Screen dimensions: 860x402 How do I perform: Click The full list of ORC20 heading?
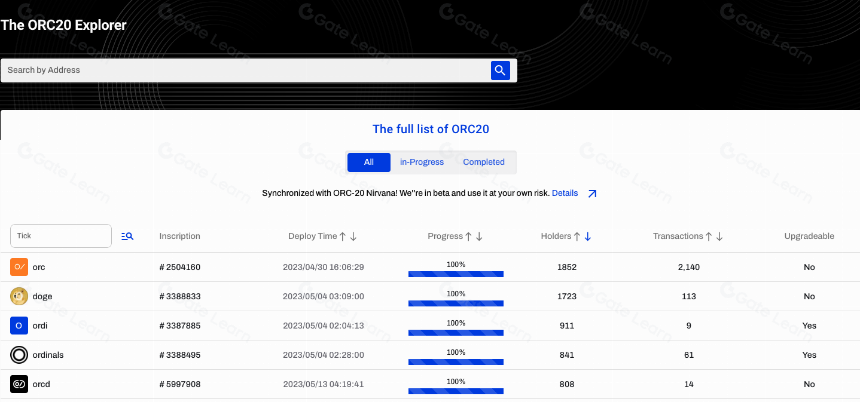click(431, 129)
